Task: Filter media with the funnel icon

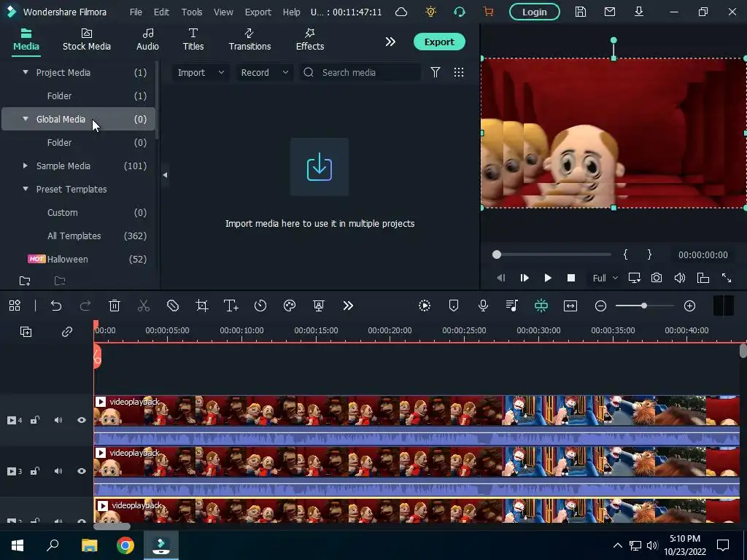Action: [x=436, y=72]
